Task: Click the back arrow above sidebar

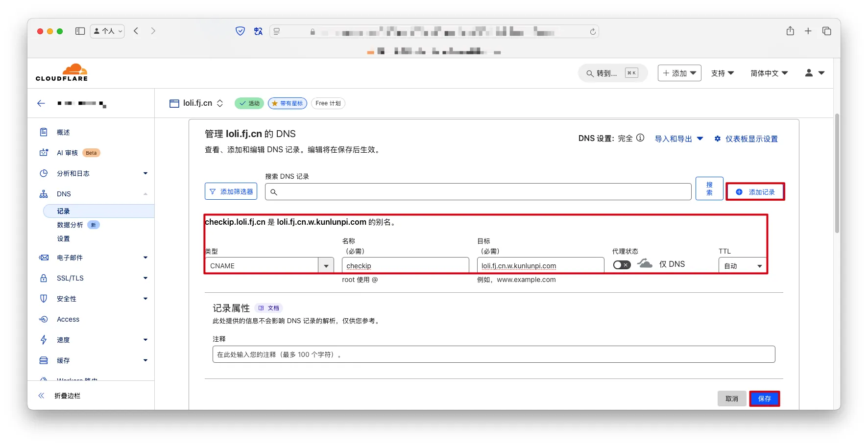Action: tap(41, 103)
